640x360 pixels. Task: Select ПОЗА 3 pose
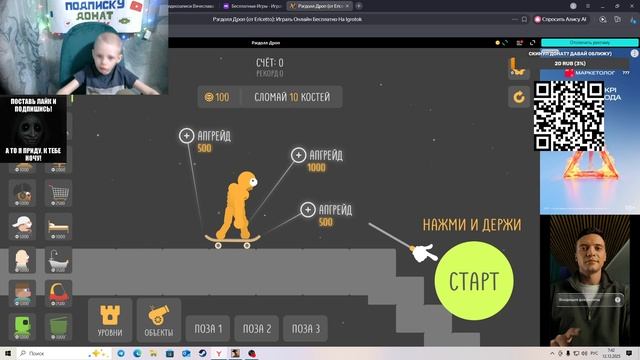tap(305, 329)
